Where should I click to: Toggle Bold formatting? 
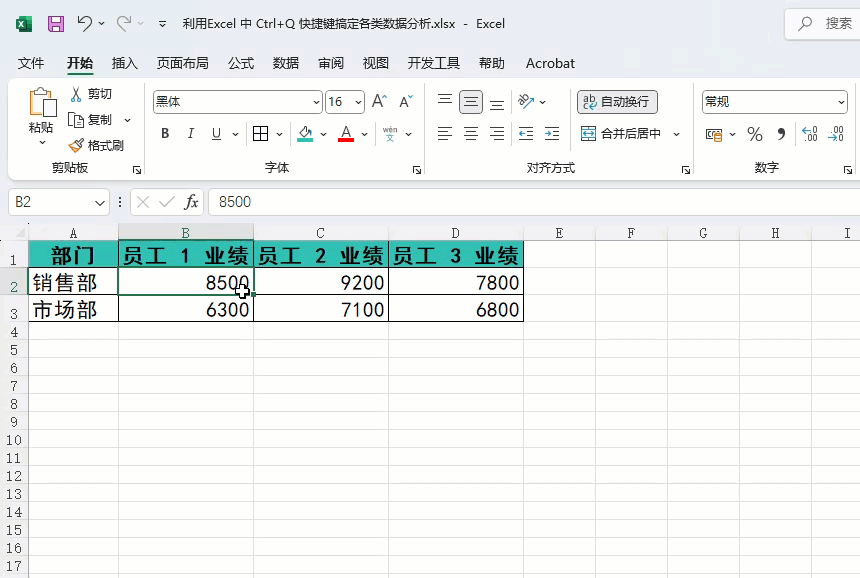click(165, 133)
